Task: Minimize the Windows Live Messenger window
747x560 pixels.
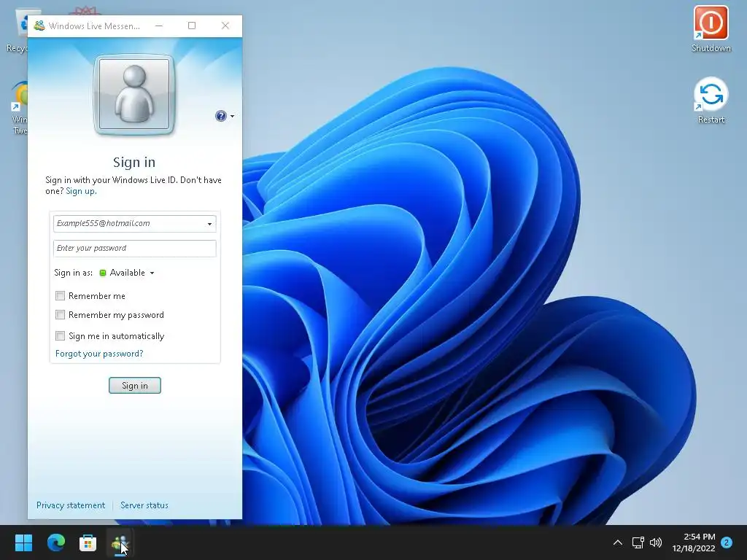Action: (158, 26)
